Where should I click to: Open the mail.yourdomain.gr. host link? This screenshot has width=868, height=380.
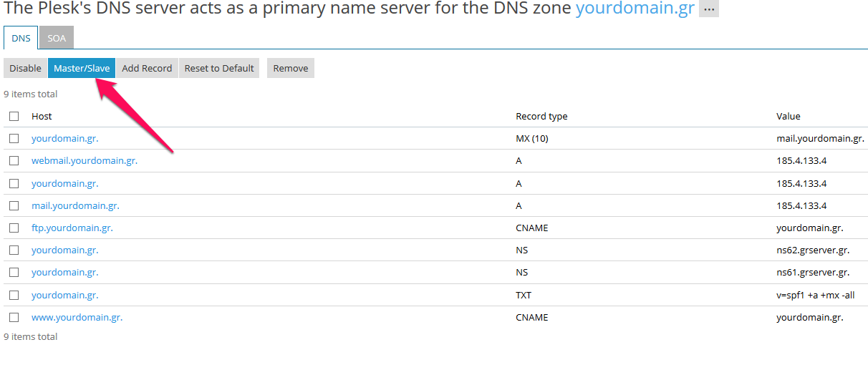click(75, 205)
